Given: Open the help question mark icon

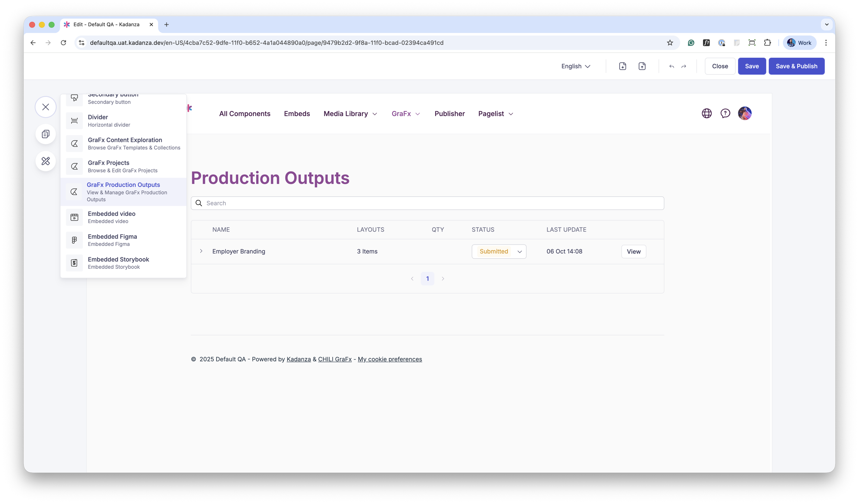Looking at the screenshot, I should click(725, 113).
